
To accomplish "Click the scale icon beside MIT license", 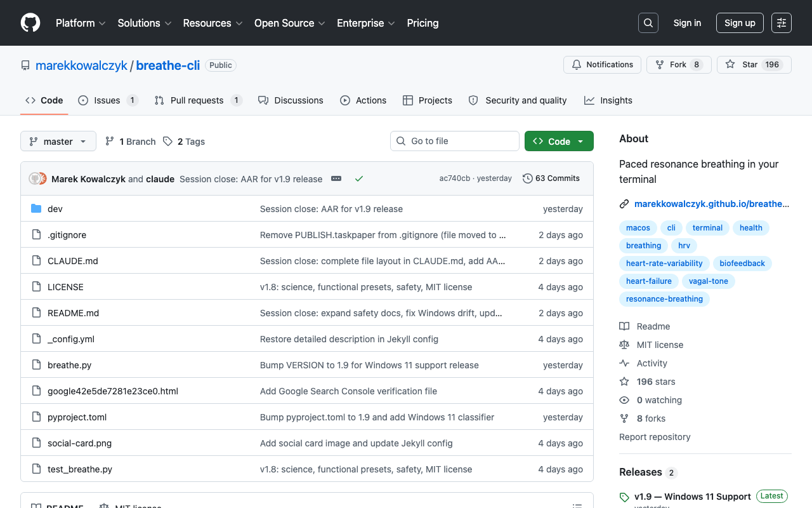I will pos(624,345).
